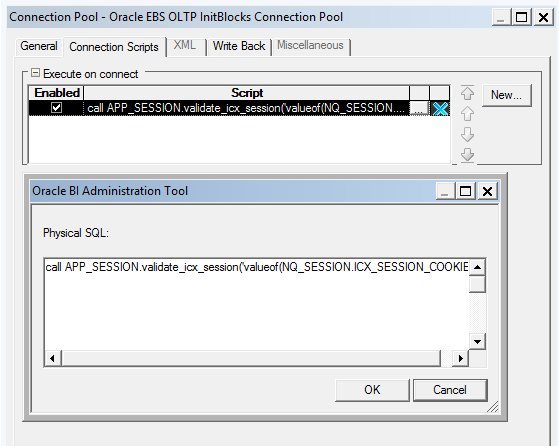The image size is (559, 446).
Task: Move script to bottom with last down arrow
Action: tap(467, 155)
